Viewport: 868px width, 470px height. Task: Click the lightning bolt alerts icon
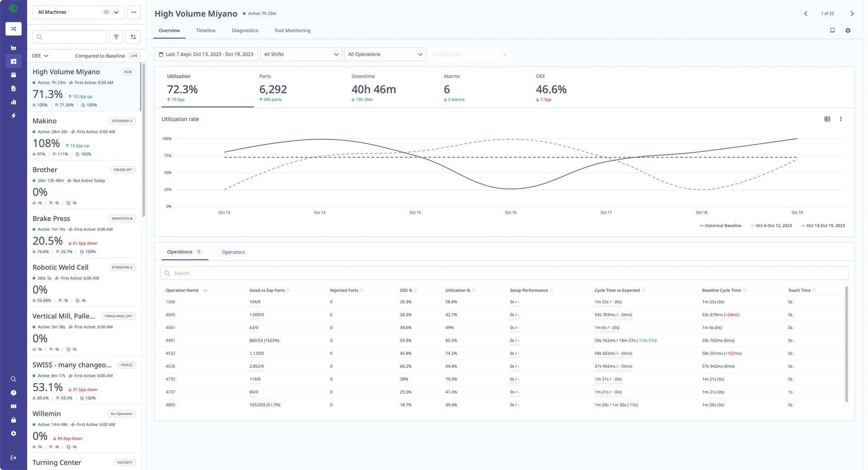[14, 116]
